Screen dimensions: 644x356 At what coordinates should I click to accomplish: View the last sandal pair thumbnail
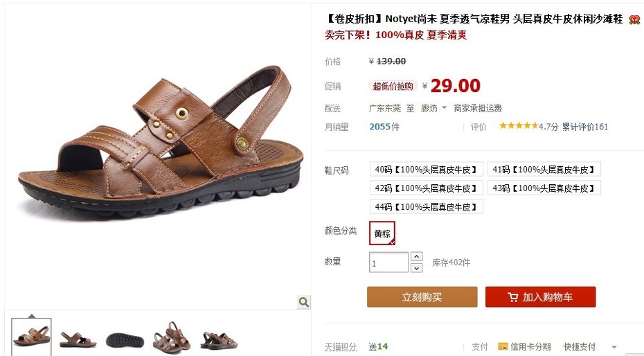[x=219, y=339]
